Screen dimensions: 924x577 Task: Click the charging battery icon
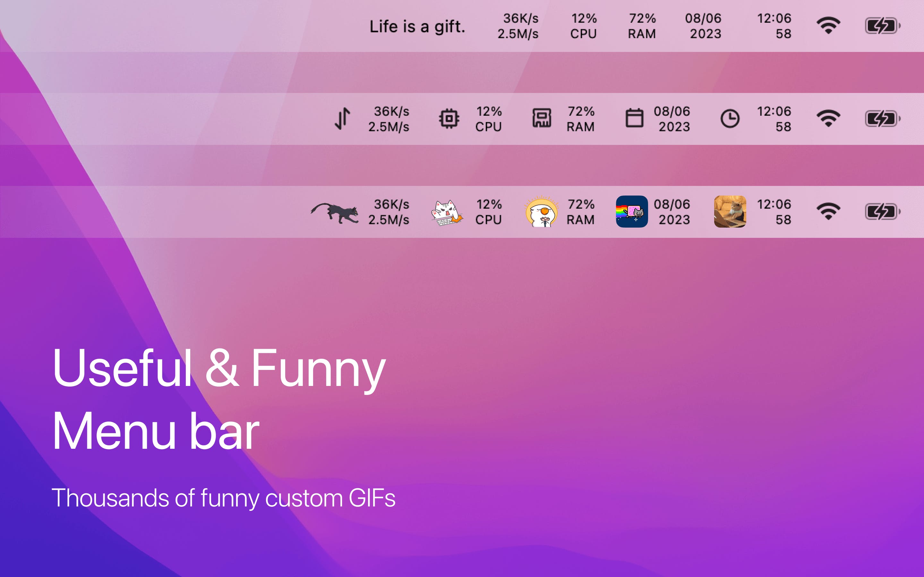(883, 26)
